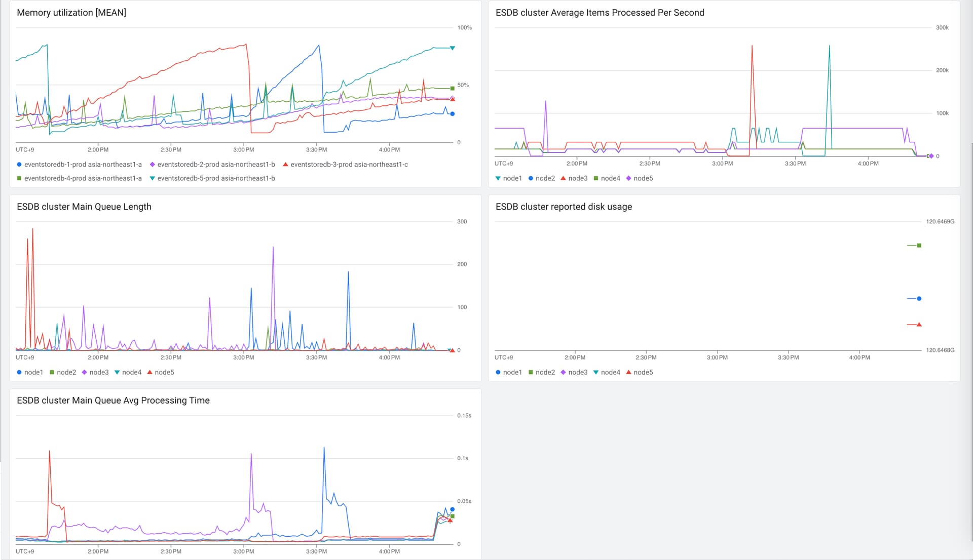973x560 pixels.
Task: Click node1 legend under Main Queue Length chart
Action: (x=30, y=372)
